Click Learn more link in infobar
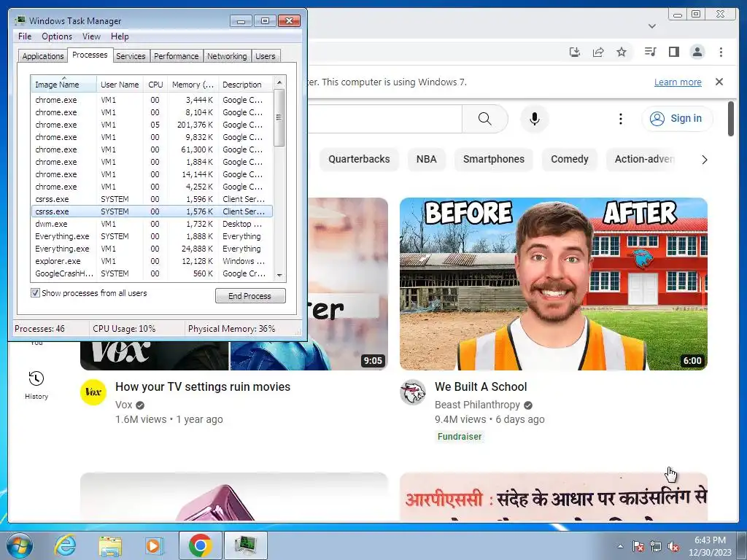This screenshot has width=747, height=560. 678,82
